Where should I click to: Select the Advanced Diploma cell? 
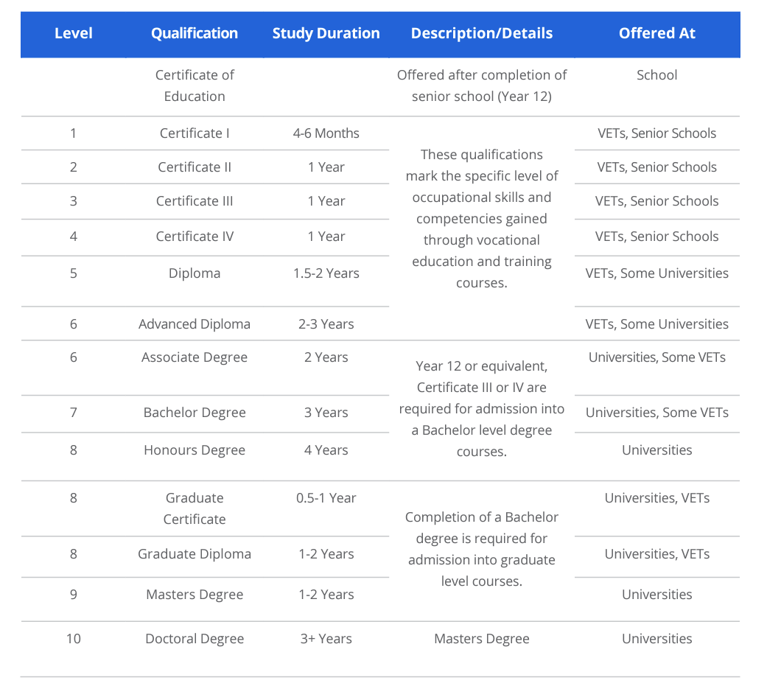[195, 324]
